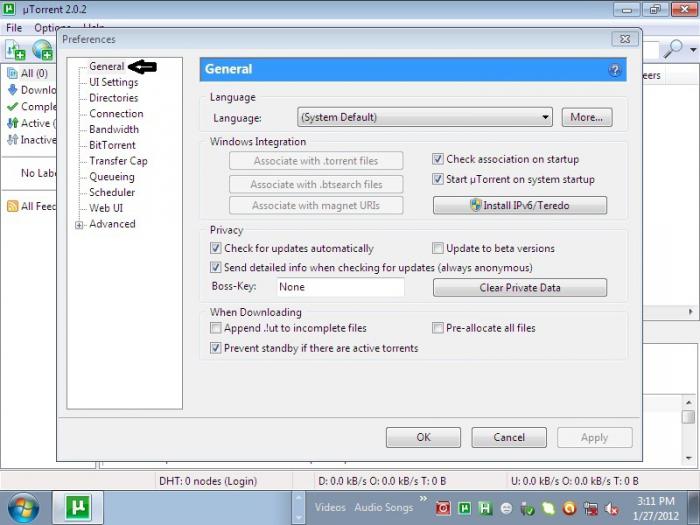Image resolution: width=700 pixels, height=525 pixels.
Task: Click the OK button
Action: coord(423,437)
